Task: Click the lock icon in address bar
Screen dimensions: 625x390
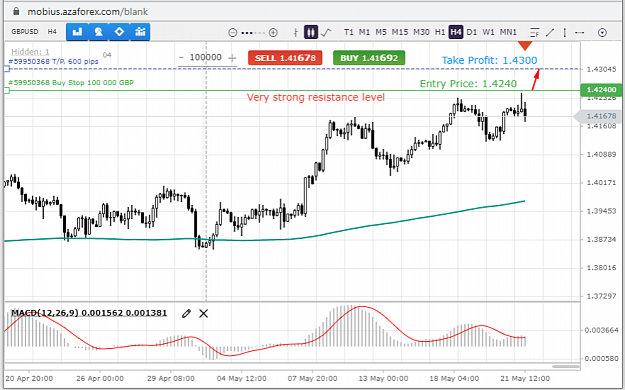Action: click(x=16, y=11)
